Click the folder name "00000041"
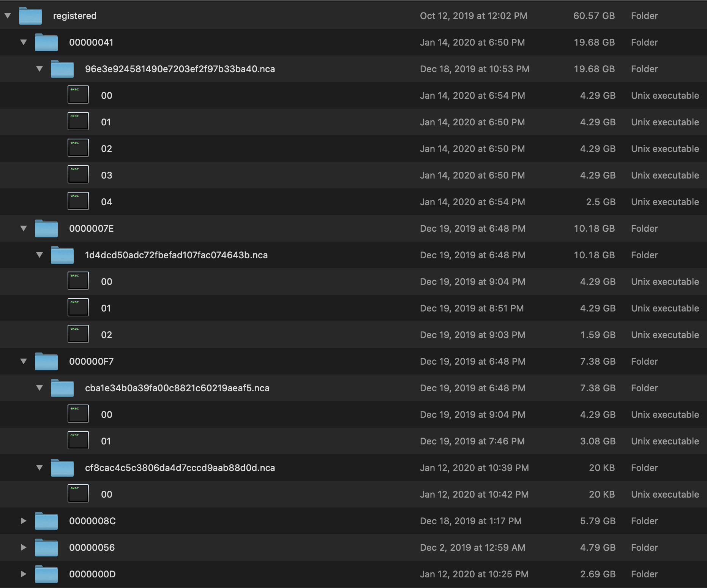Viewport: 707px width, 588px height. coord(91,43)
